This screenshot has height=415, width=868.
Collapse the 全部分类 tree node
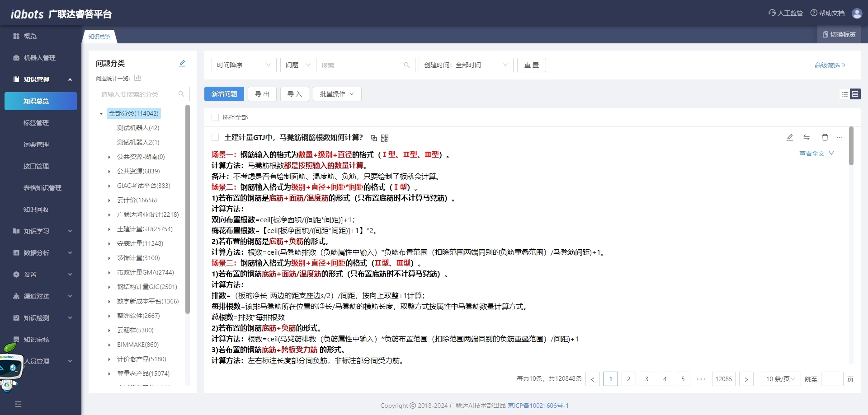coord(101,114)
